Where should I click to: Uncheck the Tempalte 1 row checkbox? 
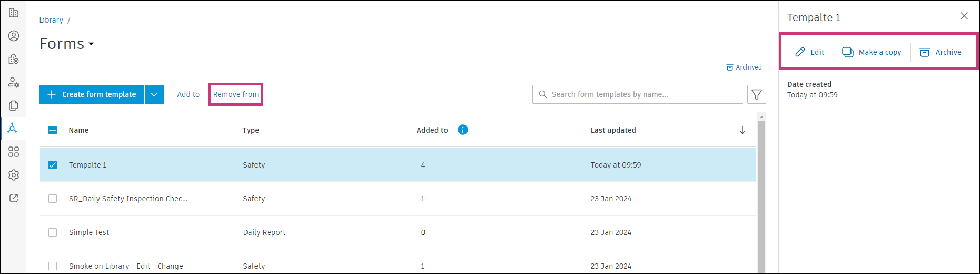pos(53,165)
